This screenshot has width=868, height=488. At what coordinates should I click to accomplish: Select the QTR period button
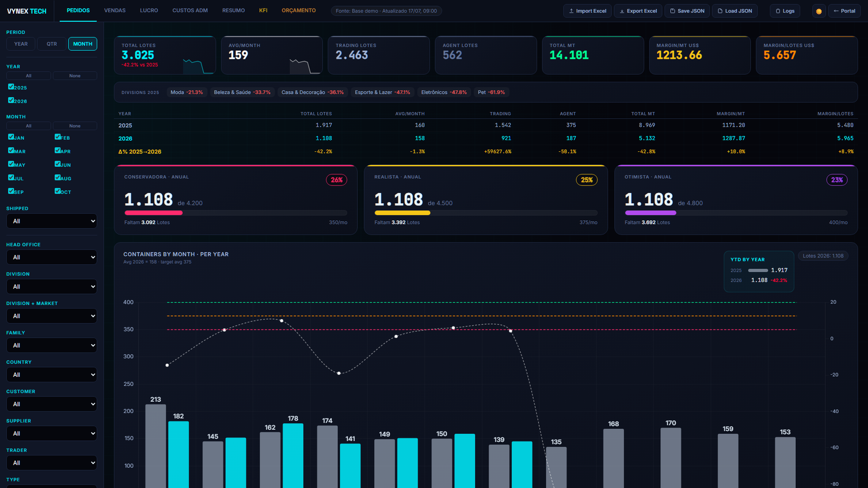click(52, 44)
